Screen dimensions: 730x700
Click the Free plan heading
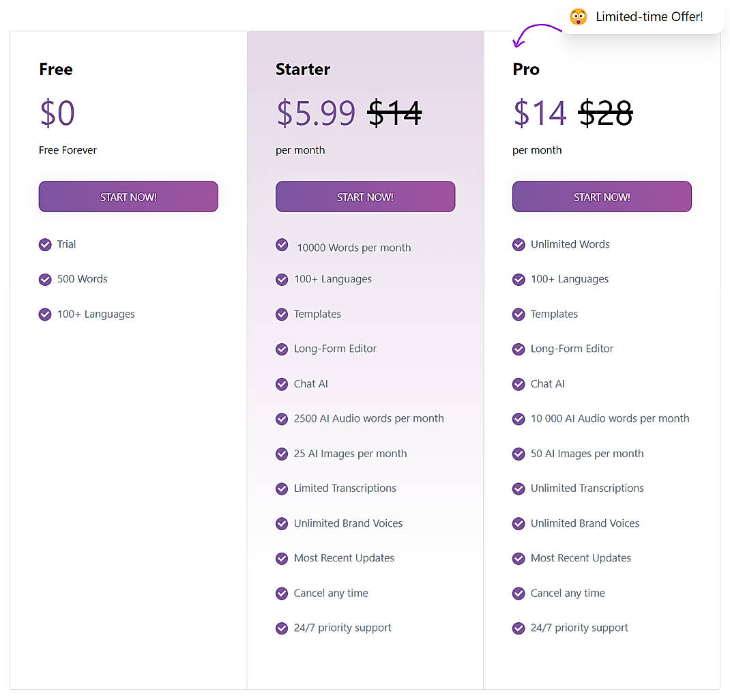(x=56, y=70)
